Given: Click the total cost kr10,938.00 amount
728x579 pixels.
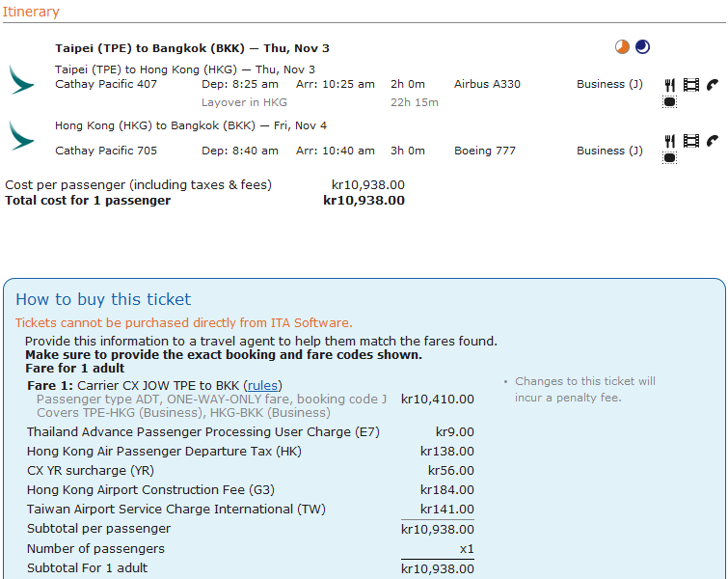Looking at the screenshot, I should 364,201.
